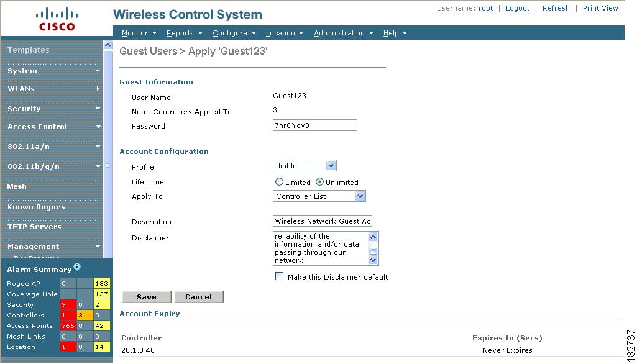Click the Alarm Summary info icon
Viewport: 637px width, 364px height.
(x=77, y=266)
